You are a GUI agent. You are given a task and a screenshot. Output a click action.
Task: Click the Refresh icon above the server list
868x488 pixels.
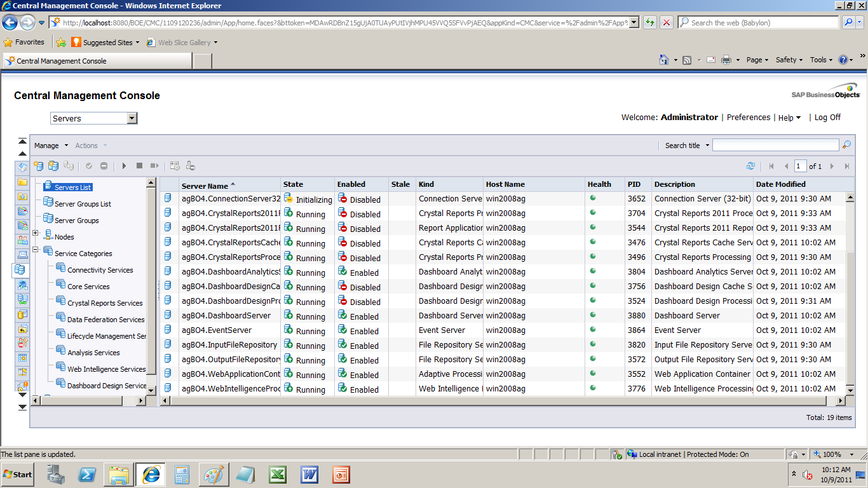pyautogui.click(x=750, y=166)
